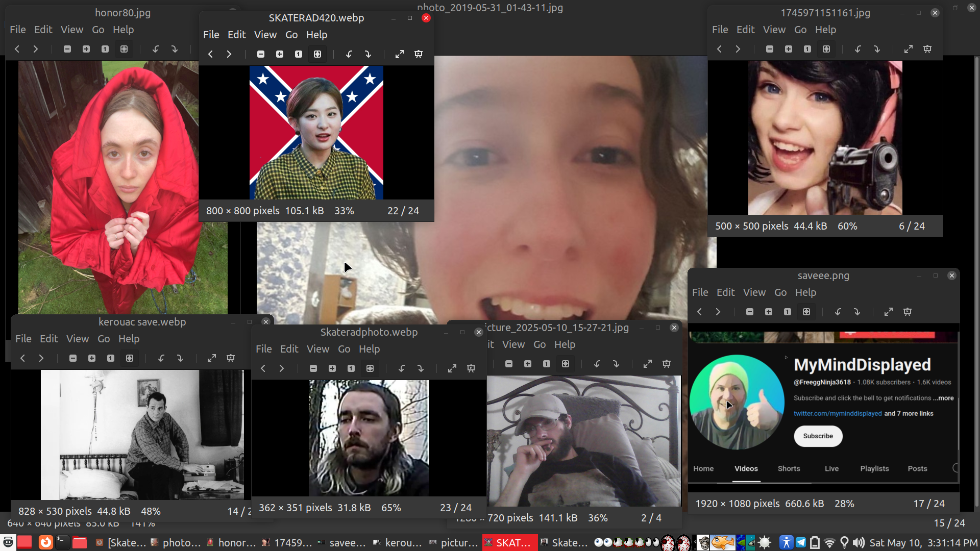Select '22 / 24' counter in SKATERAD420 status bar
The image size is (980, 551).
point(403,211)
